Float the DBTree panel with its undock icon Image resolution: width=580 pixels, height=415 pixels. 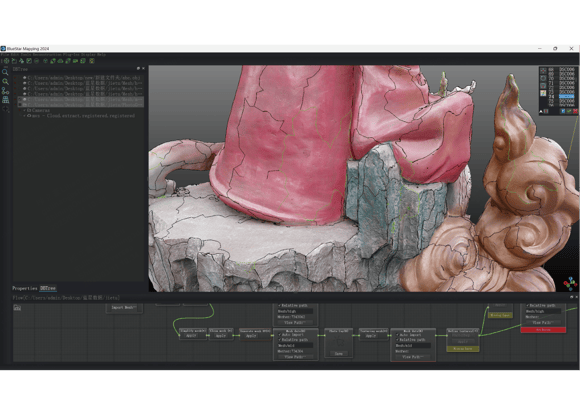pos(138,68)
